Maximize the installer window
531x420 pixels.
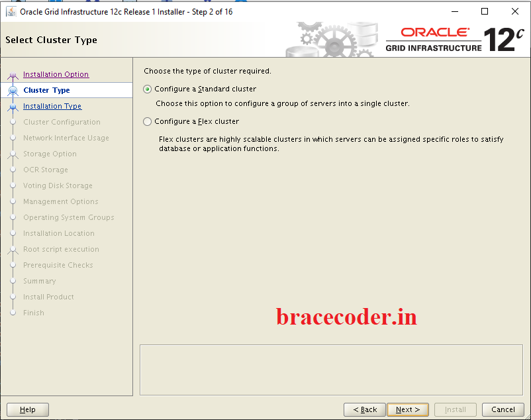tap(485, 11)
